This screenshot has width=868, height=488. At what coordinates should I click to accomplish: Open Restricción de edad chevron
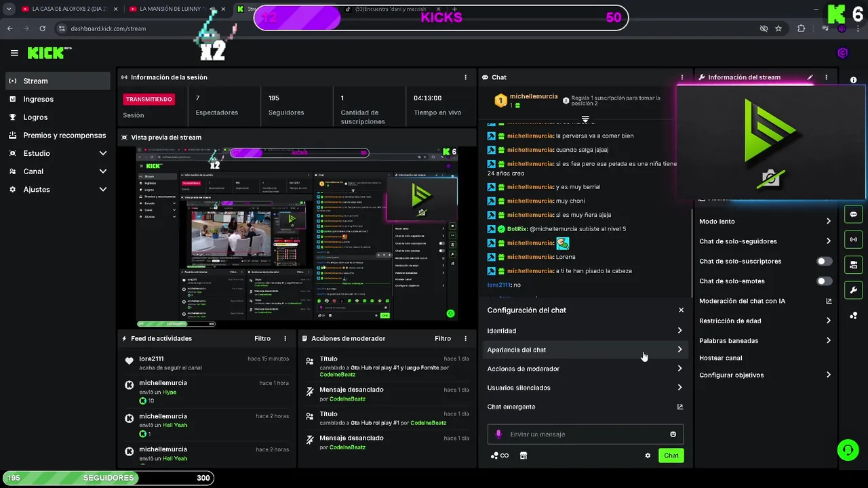[x=828, y=321]
